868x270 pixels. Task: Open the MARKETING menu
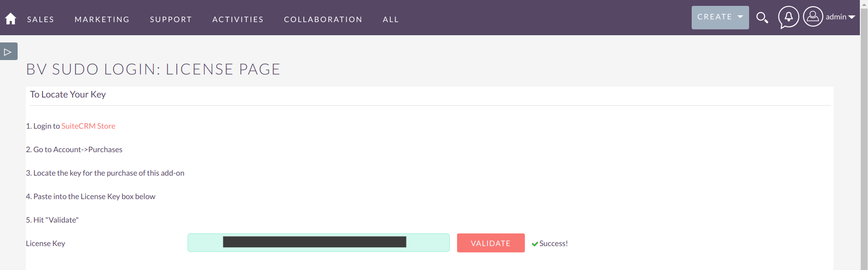[x=102, y=19]
